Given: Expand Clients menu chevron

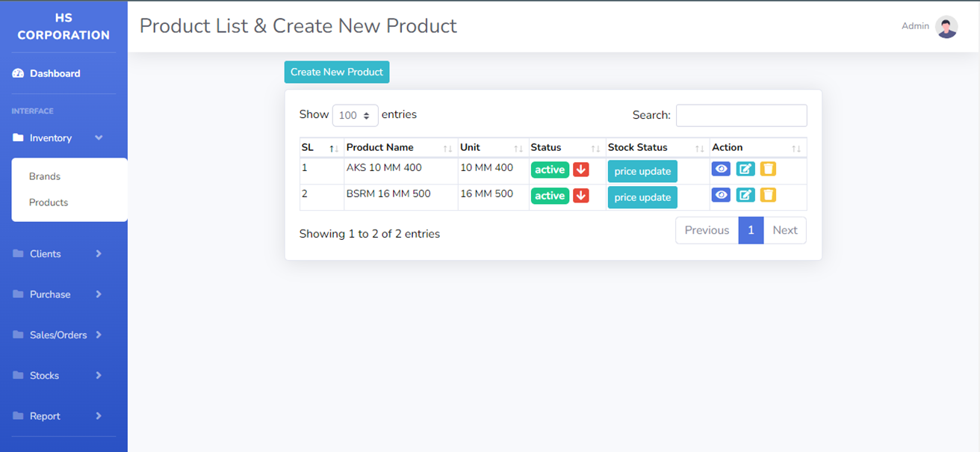Looking at the screenshot, I should tap(99, 253).
